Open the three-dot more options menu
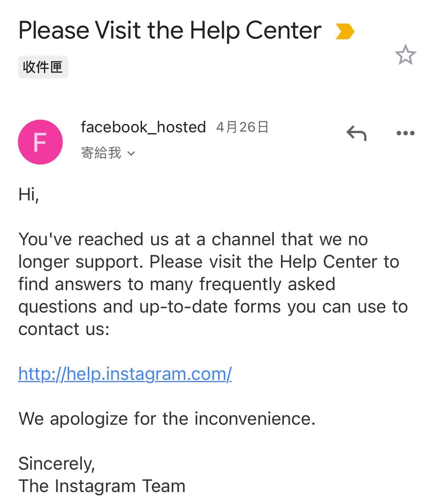Viewport: 437px width, 504px height. click(x=405, y=133)
